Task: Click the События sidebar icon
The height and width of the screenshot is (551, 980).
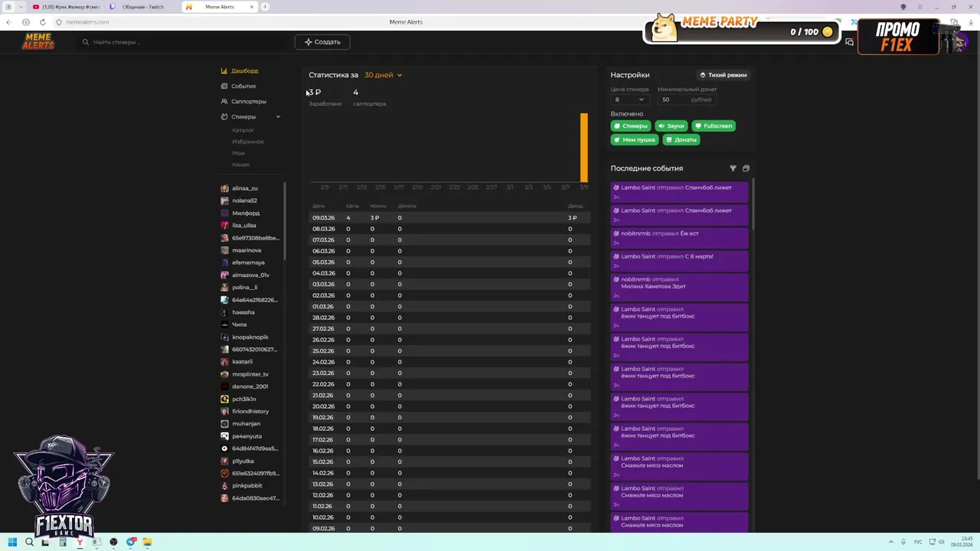Action: click(x=224, y=86)
